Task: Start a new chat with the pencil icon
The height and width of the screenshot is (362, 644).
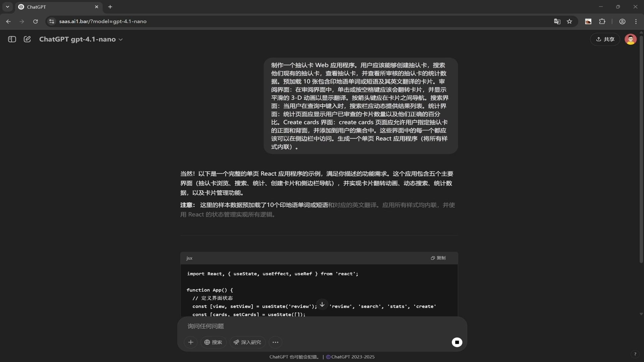Action: [x=27, y=39]
